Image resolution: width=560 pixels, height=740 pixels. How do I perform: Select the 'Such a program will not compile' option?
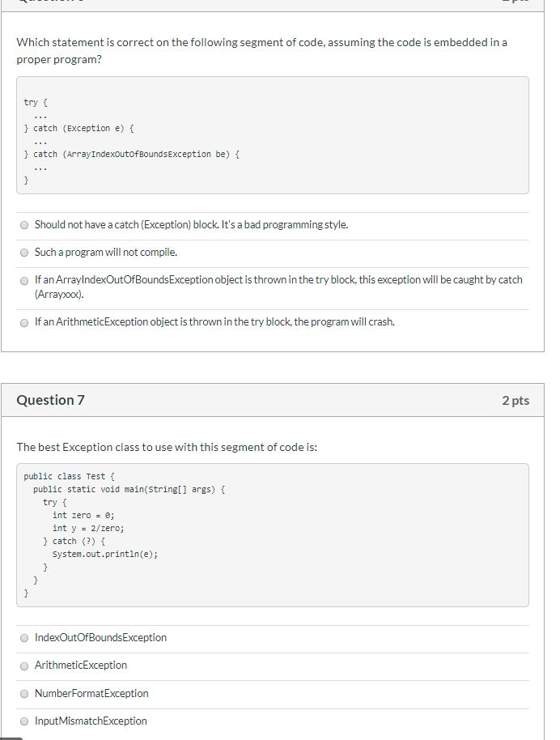(x=24, y=252)
